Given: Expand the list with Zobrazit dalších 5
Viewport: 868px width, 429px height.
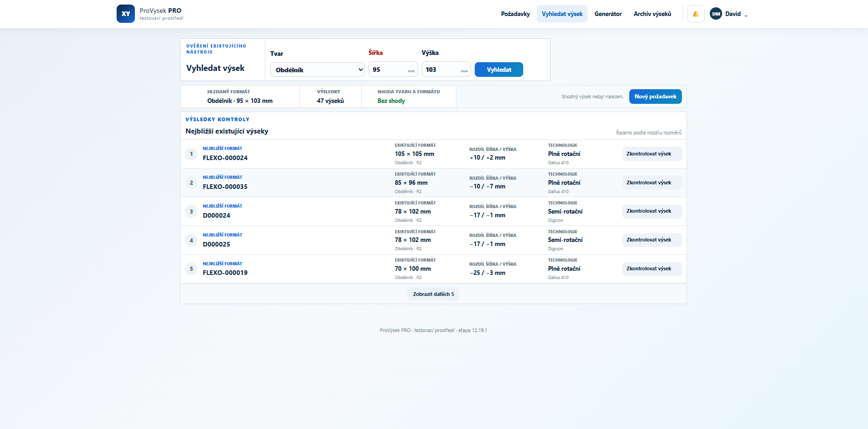Looking at the screenshot, I should pos(433,294).
